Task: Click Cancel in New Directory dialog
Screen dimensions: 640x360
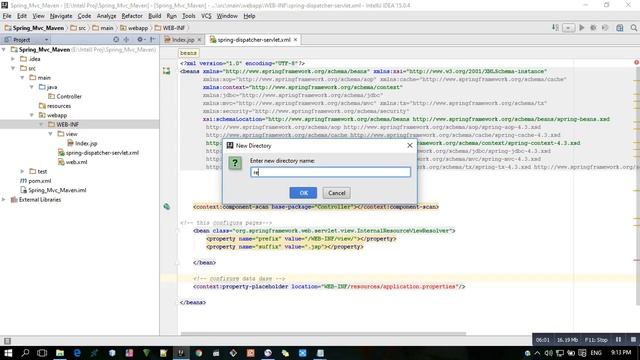Action: (x=336, y=193)
